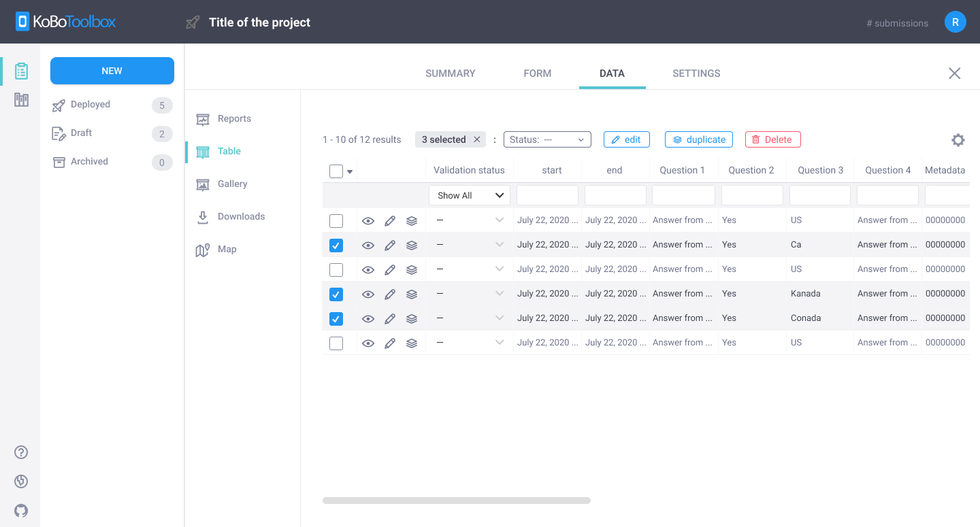Open the Downloads section
980x527 pixels.
242,216
